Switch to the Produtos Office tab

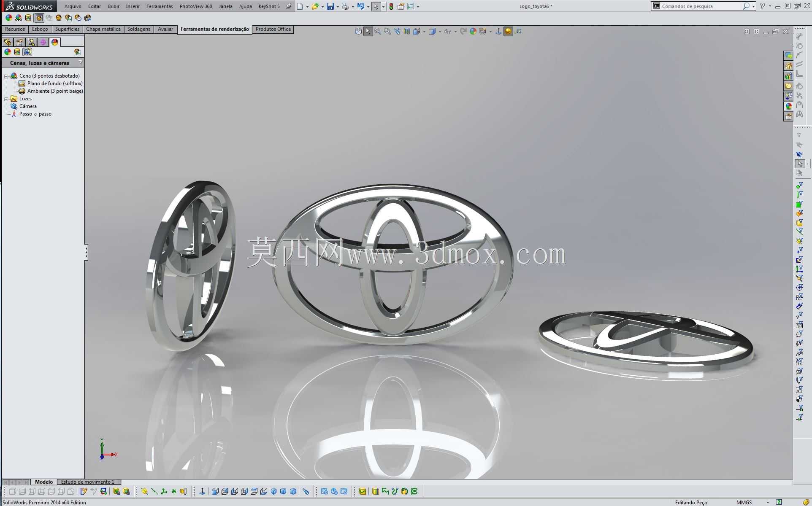tap(273, 29)
